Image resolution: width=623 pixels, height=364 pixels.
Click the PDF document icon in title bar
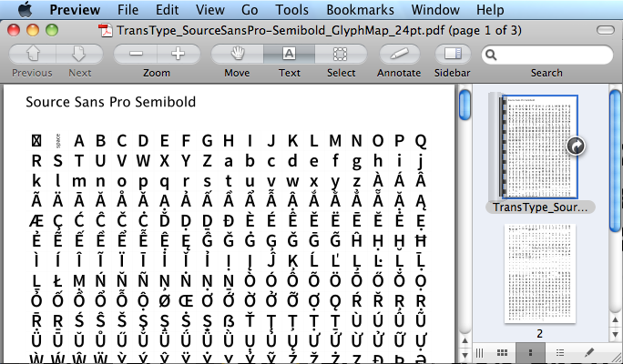point(106,31)
